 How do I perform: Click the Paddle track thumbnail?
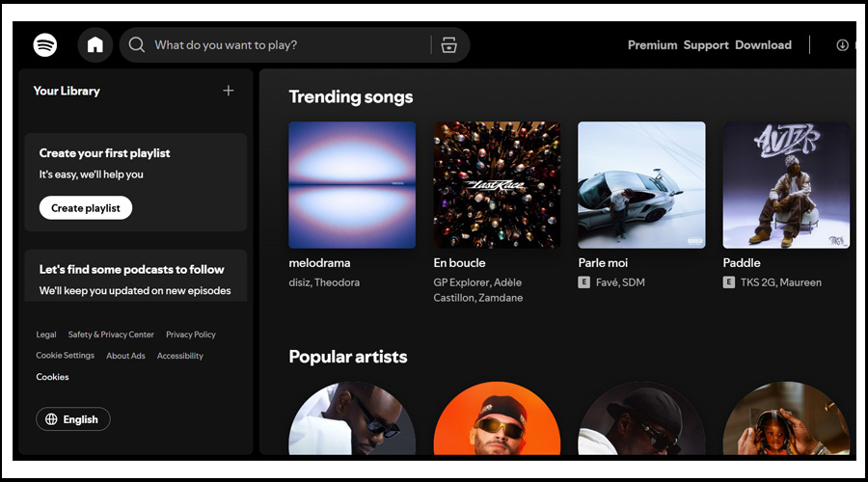point(786,185)
